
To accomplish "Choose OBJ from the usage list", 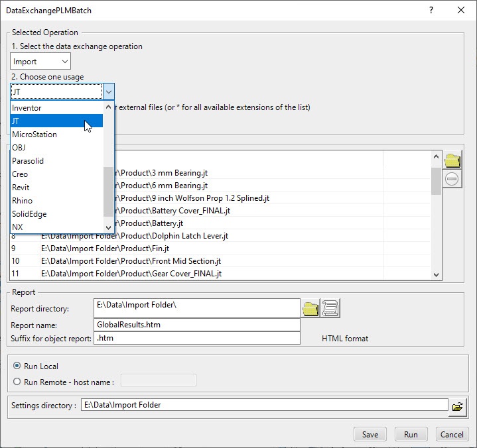I will pyautogui.click(x=56, y=147).
